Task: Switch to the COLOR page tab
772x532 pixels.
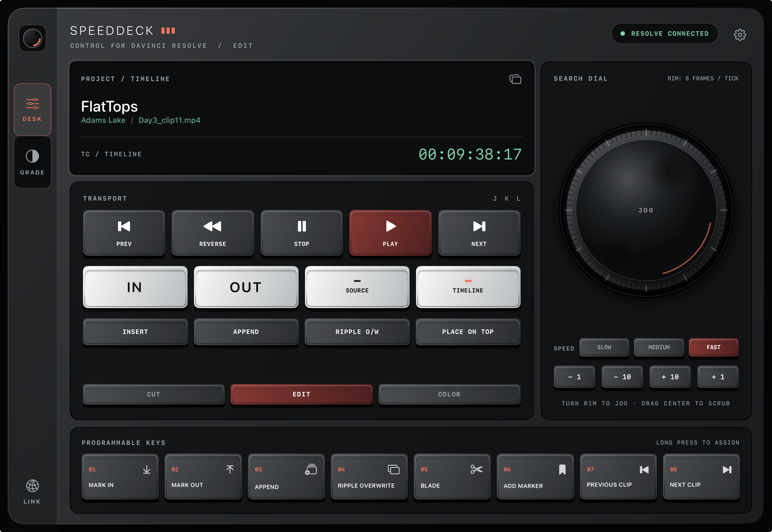Action: pos(449,394)
